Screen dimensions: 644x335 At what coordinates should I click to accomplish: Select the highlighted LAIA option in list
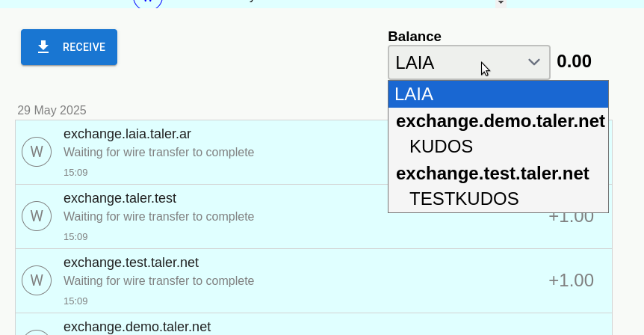(x=498, y=94)
